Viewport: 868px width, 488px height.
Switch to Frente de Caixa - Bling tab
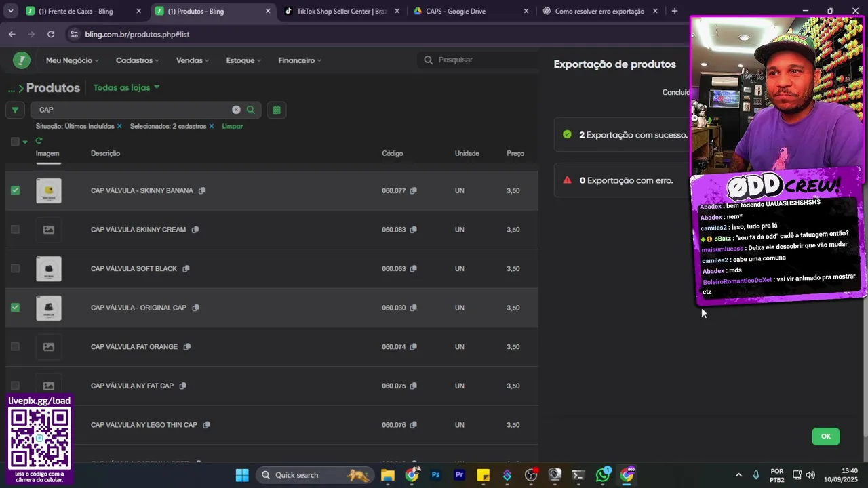pyautogui.click(x=83, y=11)
